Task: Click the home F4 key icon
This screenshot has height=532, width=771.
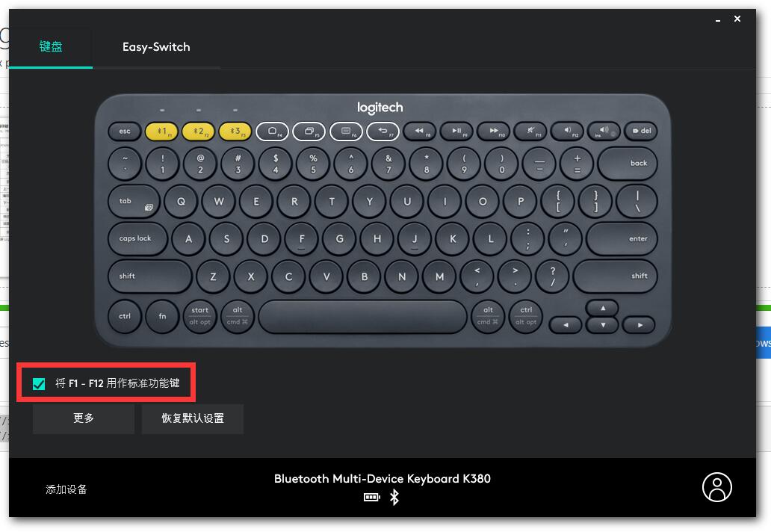Action: (x=273, y=132)
